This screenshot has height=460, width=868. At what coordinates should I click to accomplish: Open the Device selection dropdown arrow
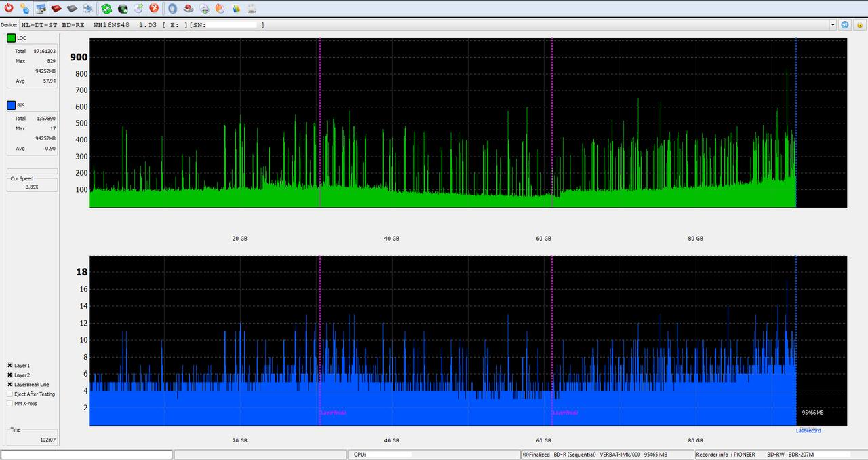click(833, 24)
